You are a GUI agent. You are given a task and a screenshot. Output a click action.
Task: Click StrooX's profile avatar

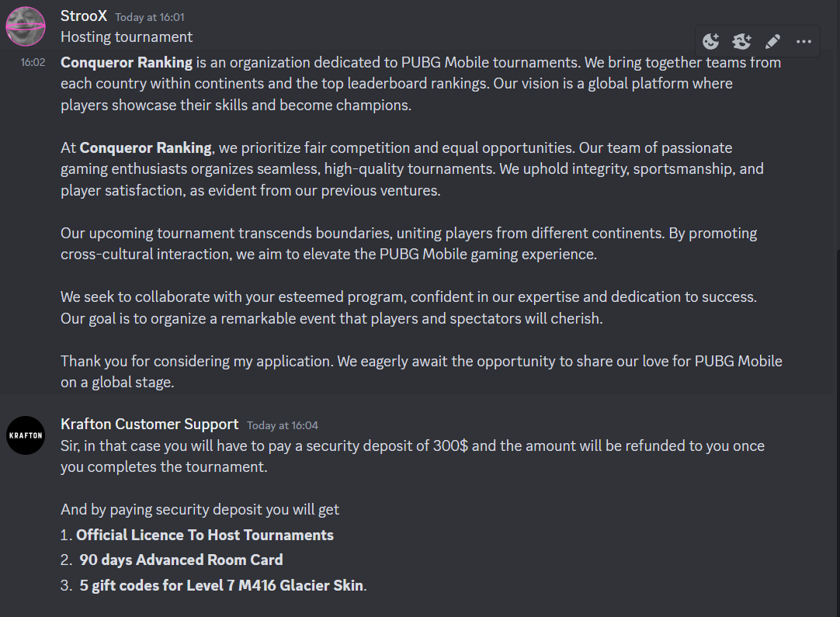pos(26,26)
